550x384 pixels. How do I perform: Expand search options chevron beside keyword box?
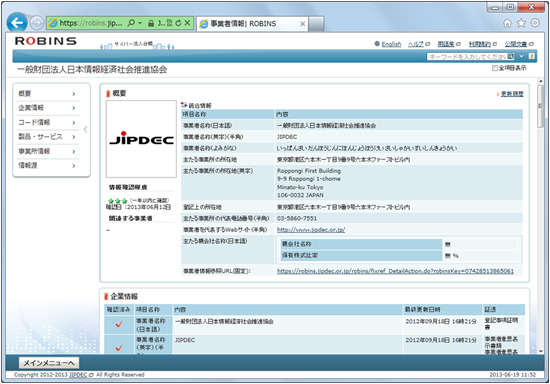(522, 56)
